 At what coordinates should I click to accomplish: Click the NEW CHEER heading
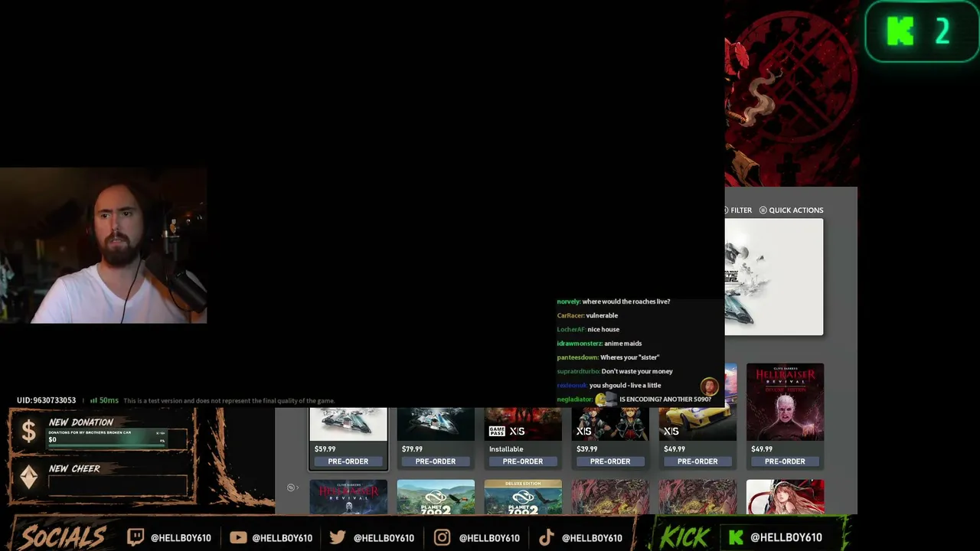[74, 468]
